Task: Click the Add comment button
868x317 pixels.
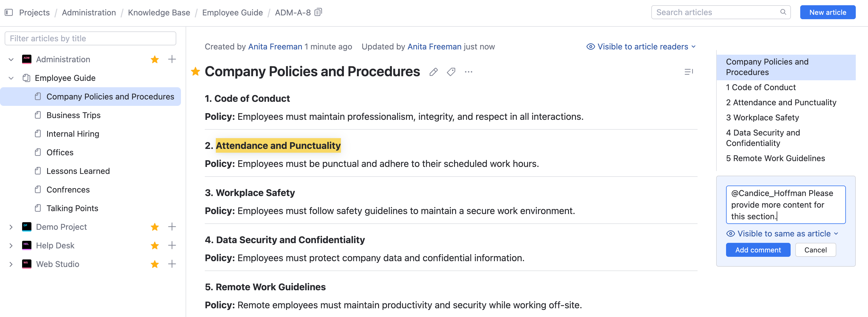Action: pyautogui.click(x=757, y=250)
